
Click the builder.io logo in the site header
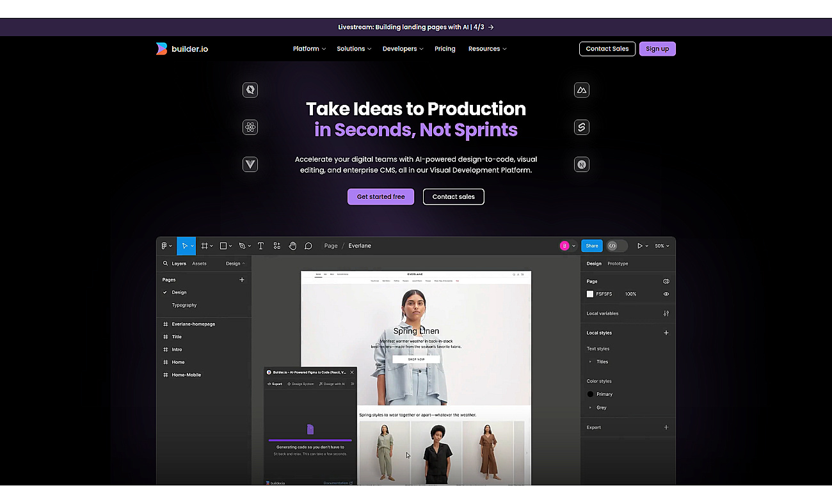tap(182, 49)
